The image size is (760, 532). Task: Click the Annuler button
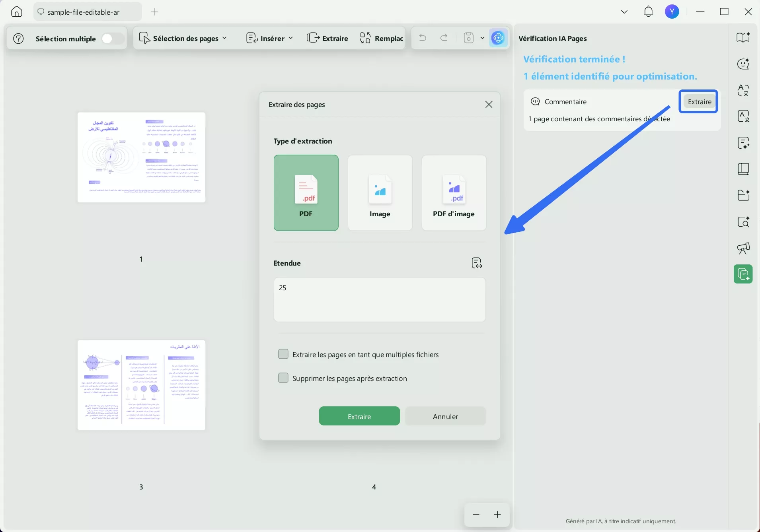coord(445,416)
